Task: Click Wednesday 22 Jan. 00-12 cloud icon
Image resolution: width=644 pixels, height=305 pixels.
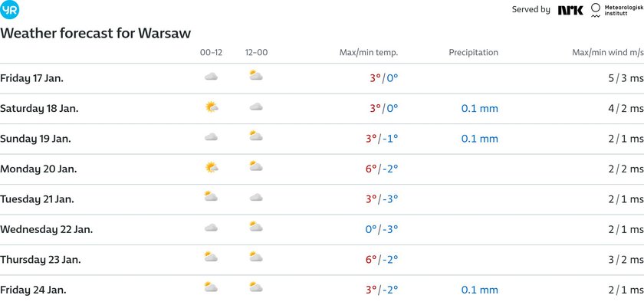Action: [211, 228]
